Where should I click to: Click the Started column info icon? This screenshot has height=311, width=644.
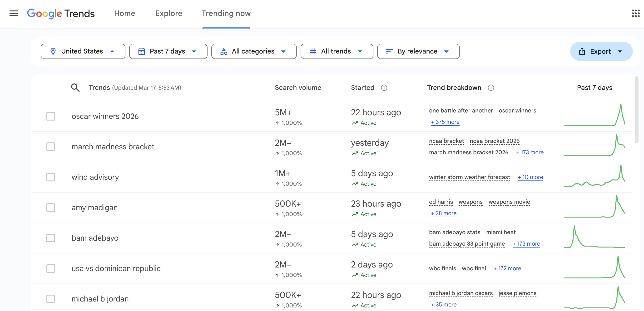[384, 88]
